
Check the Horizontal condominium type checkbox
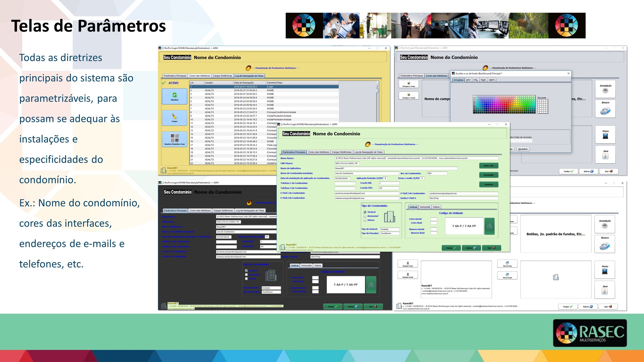point(365,216)
